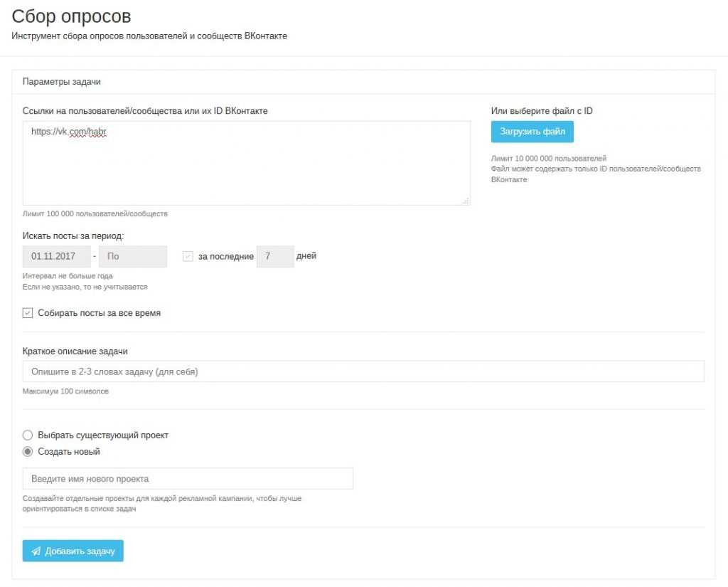
Task: Click the days count field showing 7
Action: tap(275, 256)
